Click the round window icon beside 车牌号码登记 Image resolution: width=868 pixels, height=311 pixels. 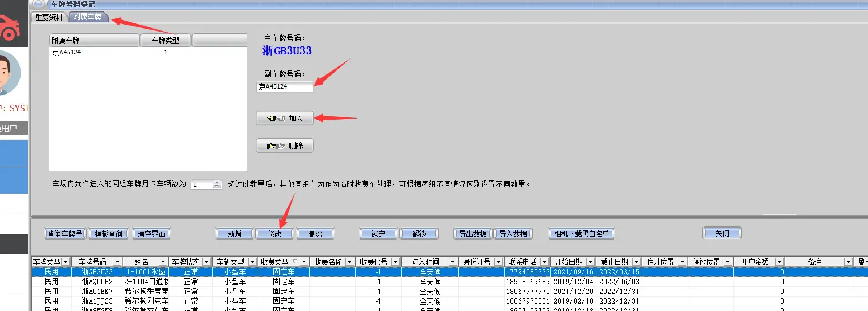point(38,4)
